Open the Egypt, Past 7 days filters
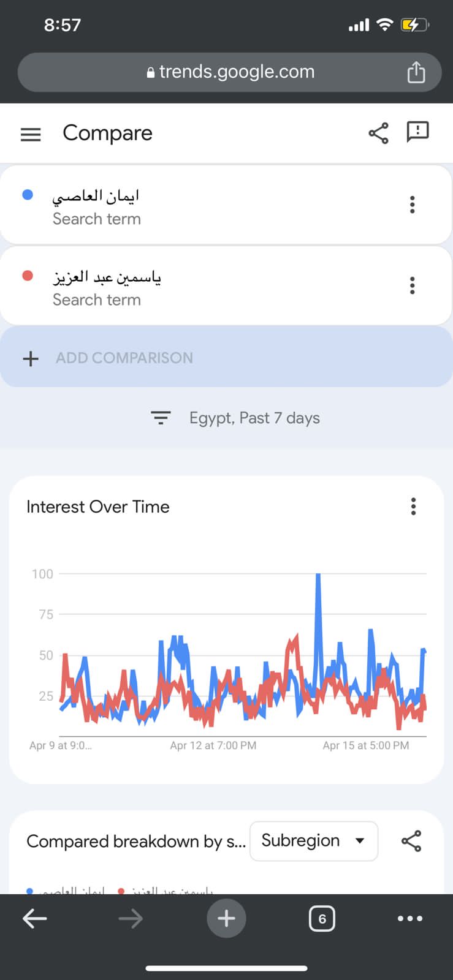 click(x=235, y=418)
